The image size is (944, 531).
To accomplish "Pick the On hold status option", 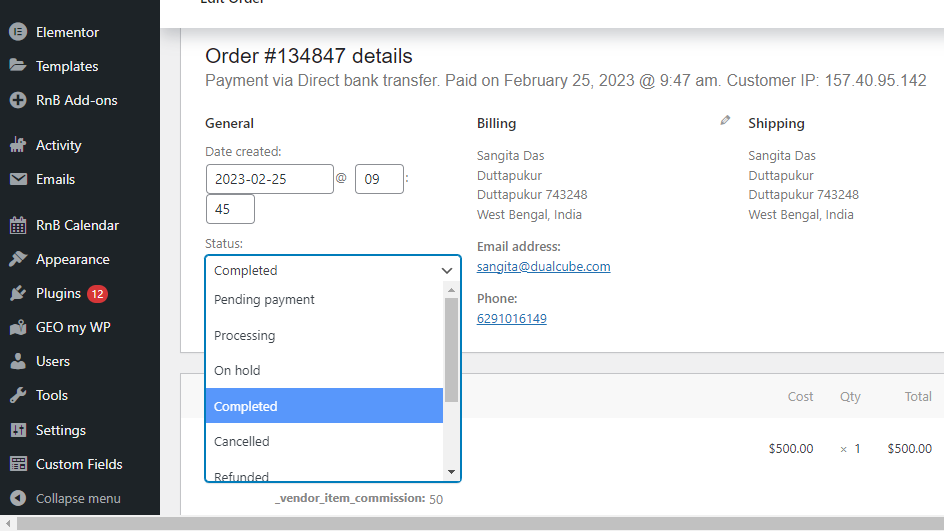I will pos(237,370).
